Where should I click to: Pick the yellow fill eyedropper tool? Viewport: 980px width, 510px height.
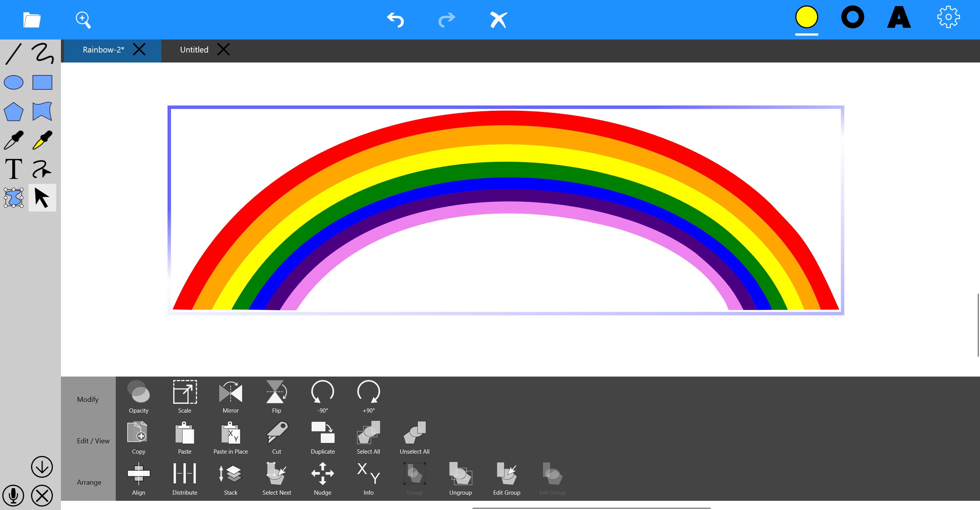point(42,140)
